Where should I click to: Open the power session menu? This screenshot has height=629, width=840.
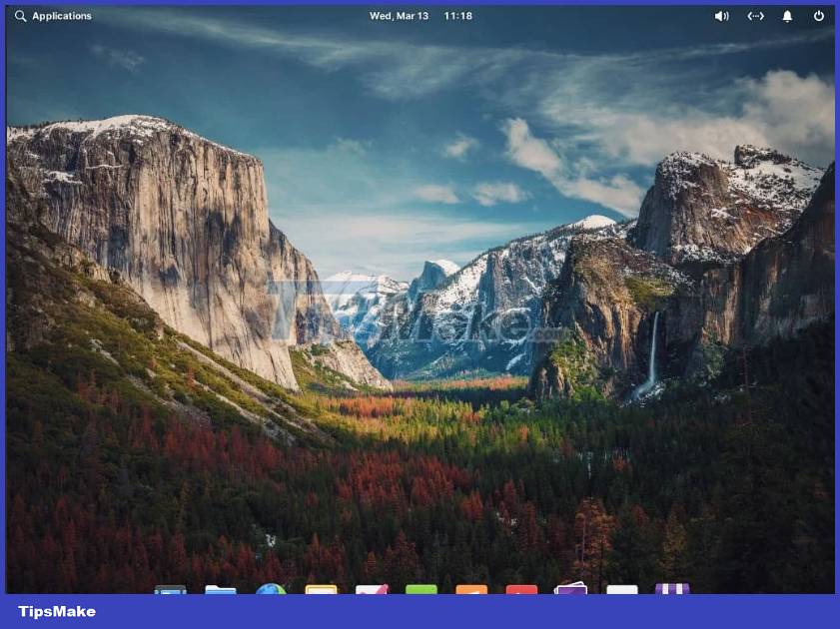[818, 16]
